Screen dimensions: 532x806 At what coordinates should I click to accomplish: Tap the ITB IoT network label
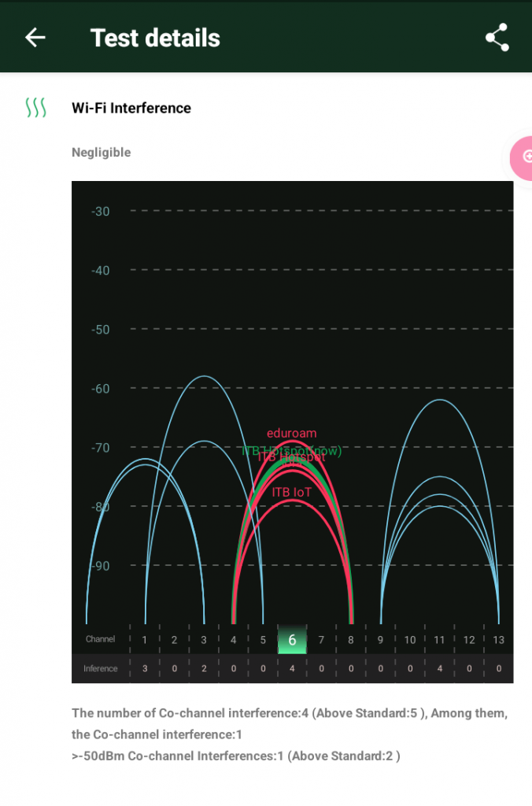291,492
